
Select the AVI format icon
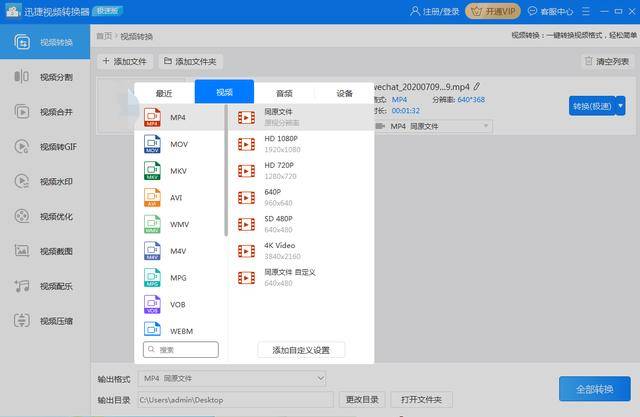pos(152,198)
